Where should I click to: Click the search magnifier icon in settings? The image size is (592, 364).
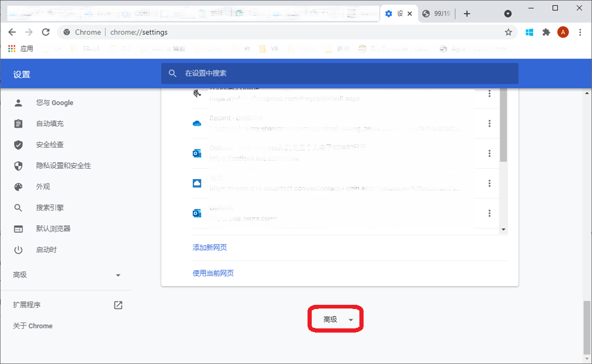172,73
